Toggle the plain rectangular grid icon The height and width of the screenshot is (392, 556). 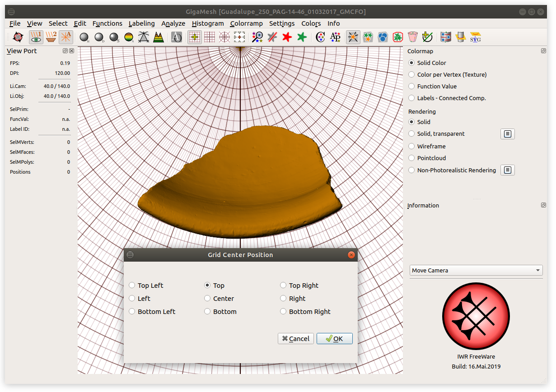click(210, 37)
